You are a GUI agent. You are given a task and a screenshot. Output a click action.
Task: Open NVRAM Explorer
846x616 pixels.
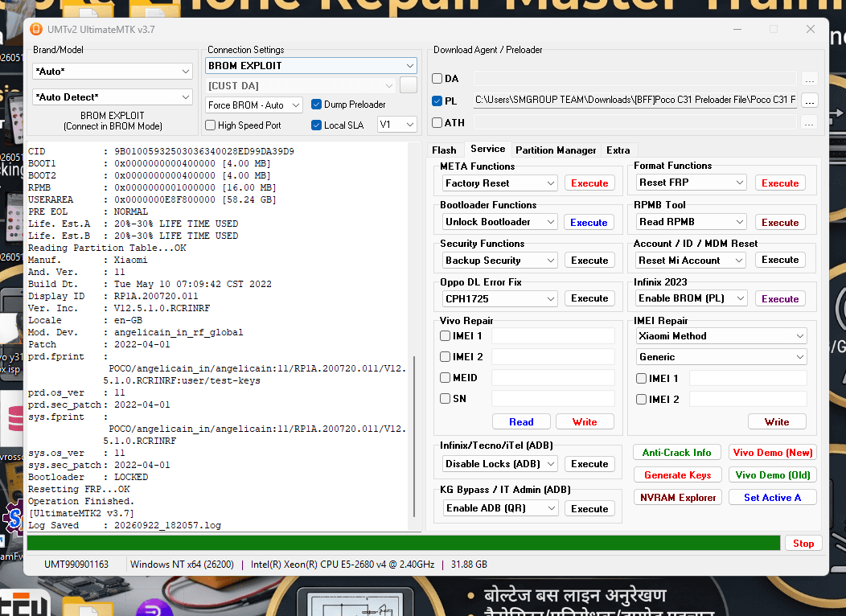(678, 498)
